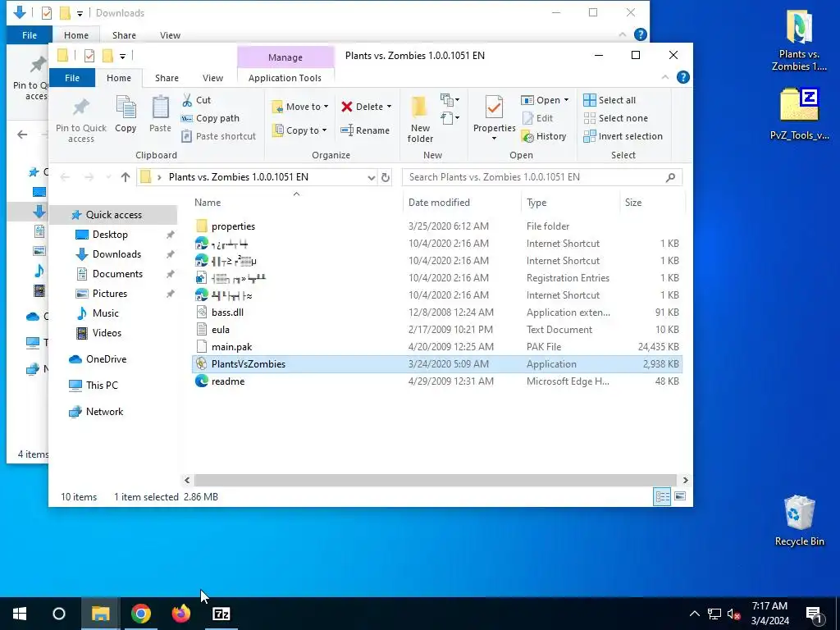
Task: Click Invert selection
Action: 623,136
